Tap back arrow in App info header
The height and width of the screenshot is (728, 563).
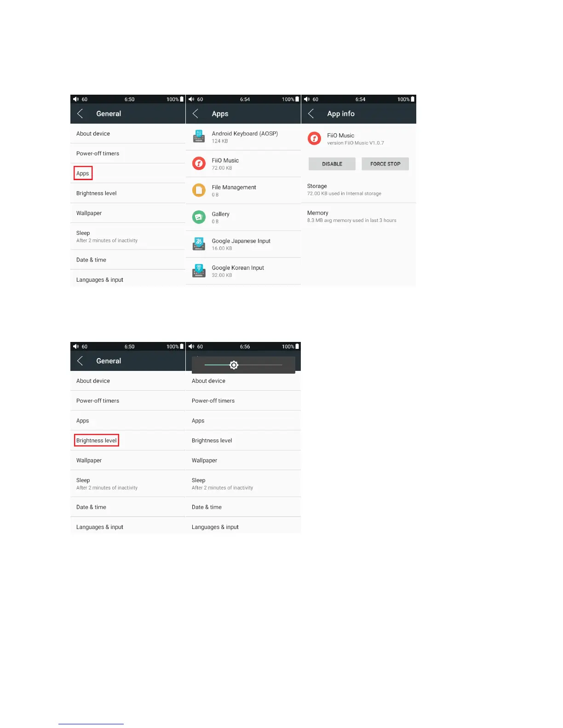[311, 114]
